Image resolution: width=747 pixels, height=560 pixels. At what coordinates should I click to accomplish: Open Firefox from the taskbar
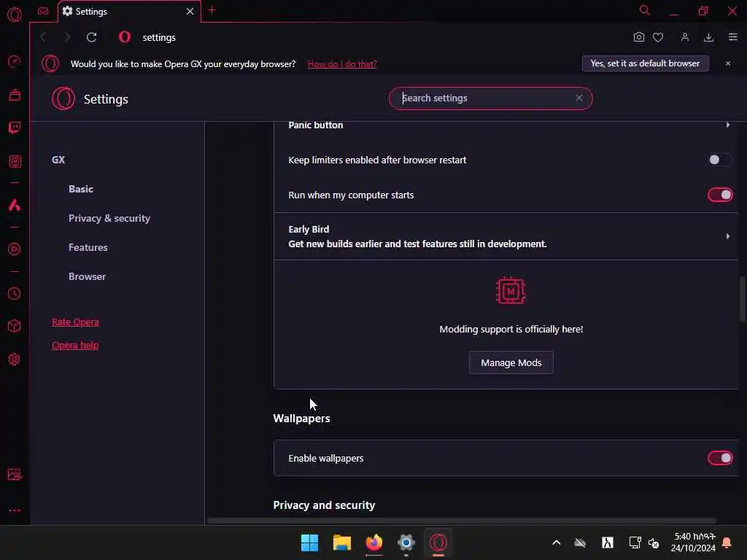pos(374,542)
